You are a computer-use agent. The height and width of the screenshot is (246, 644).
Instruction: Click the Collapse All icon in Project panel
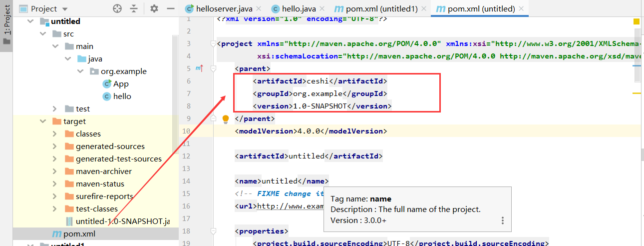coord(134,8)
